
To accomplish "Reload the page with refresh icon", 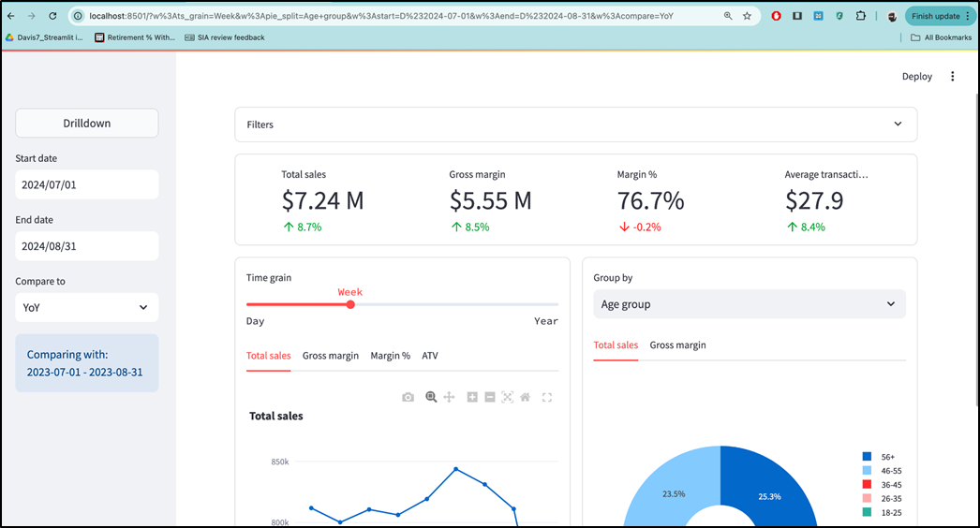I will coord(52,16).
